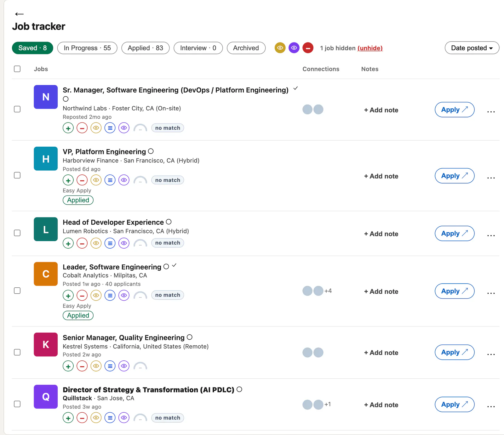Click red minus icon for Kestrel Systems job
Screen dimensions: 504x435
pyautogui.click(x=82, y=366)
